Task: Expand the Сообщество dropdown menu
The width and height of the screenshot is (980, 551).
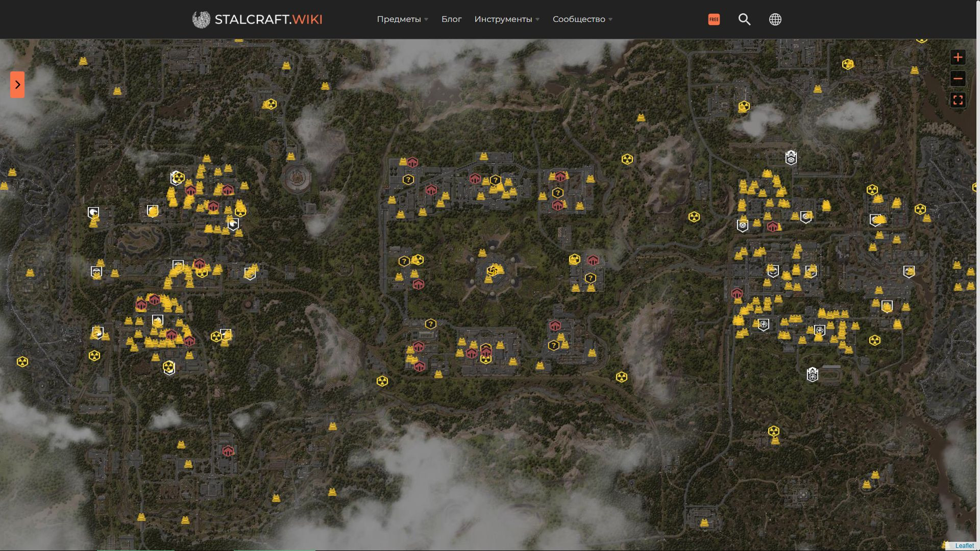Action: pos(582,19)
